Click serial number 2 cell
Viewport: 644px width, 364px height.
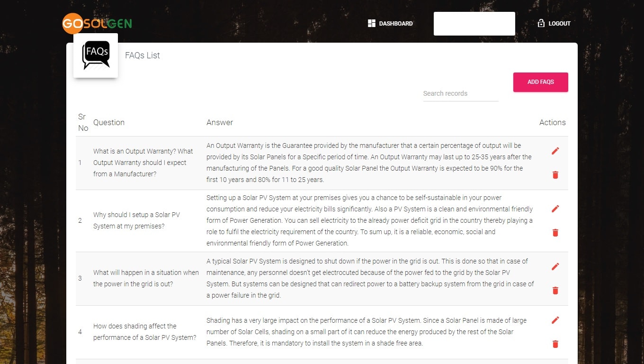pyautogui.click(x=80, y=220)
